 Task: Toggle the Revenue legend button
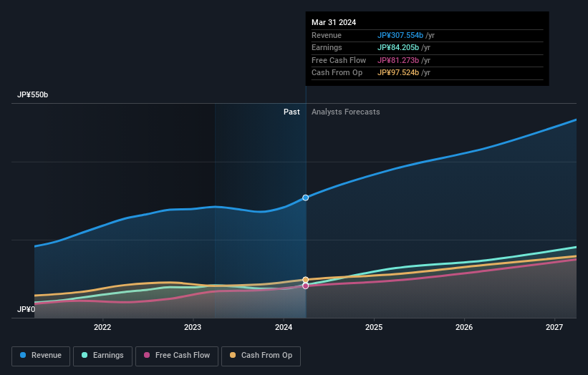click(x=41, y=356)
